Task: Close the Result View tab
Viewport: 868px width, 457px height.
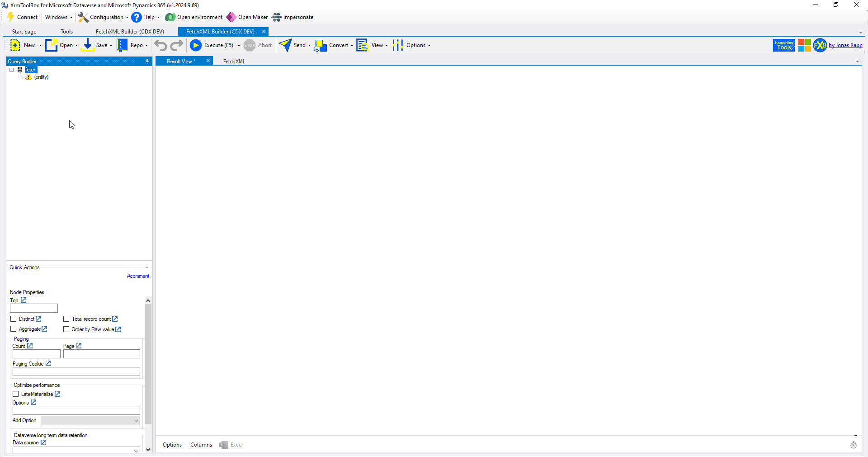Action: pos(208,61)
